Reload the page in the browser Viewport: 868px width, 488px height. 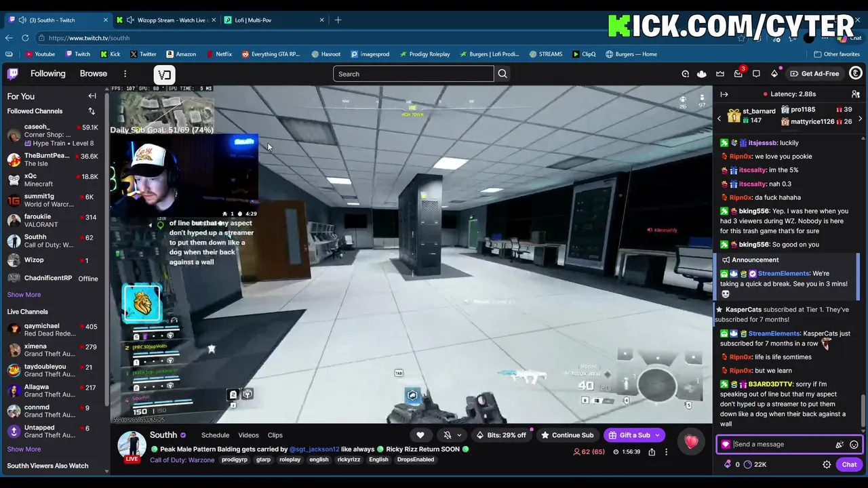(25, 38)
